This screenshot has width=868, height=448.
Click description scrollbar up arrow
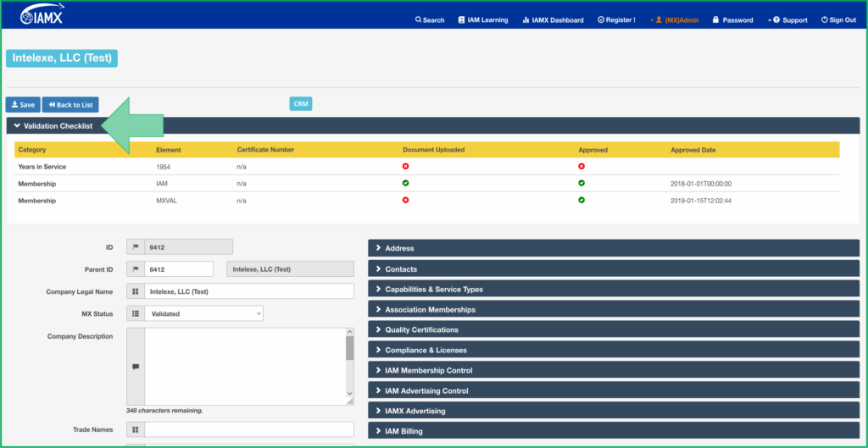coord(350,332)
